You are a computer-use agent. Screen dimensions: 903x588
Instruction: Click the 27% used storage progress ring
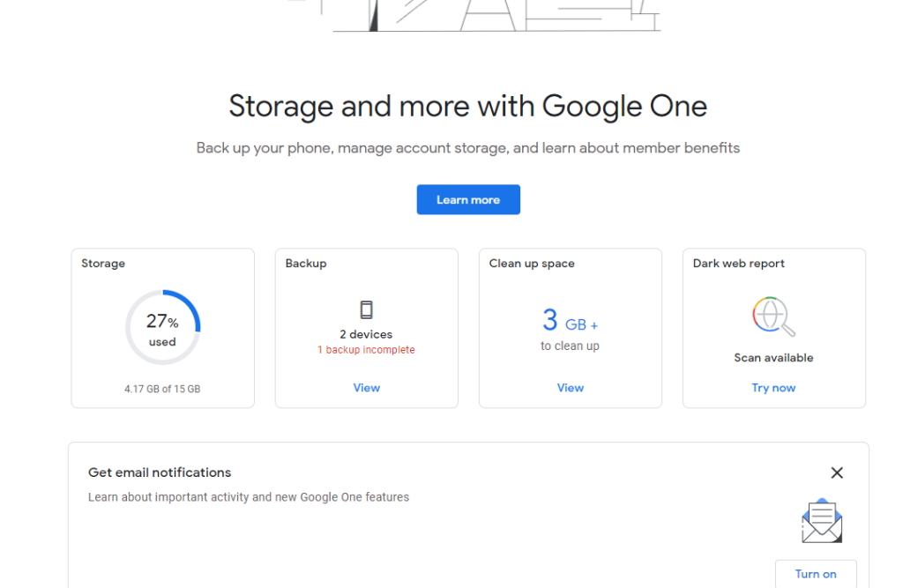pos(162,327)
